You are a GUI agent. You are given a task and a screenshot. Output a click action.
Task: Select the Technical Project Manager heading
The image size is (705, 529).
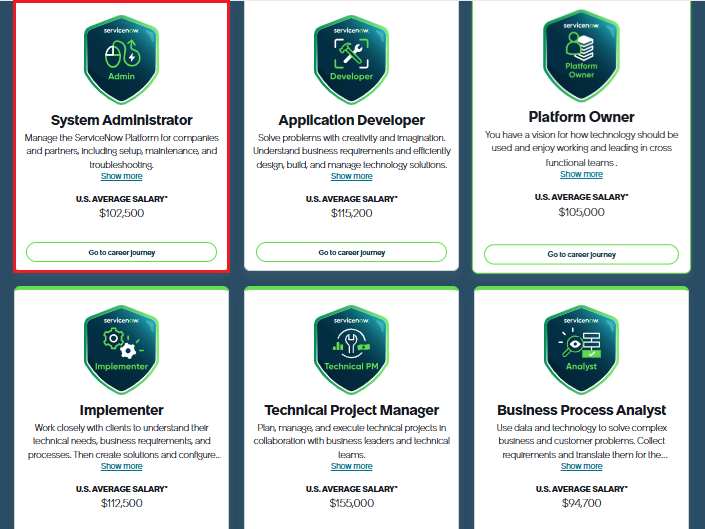[x=351, y=410]
